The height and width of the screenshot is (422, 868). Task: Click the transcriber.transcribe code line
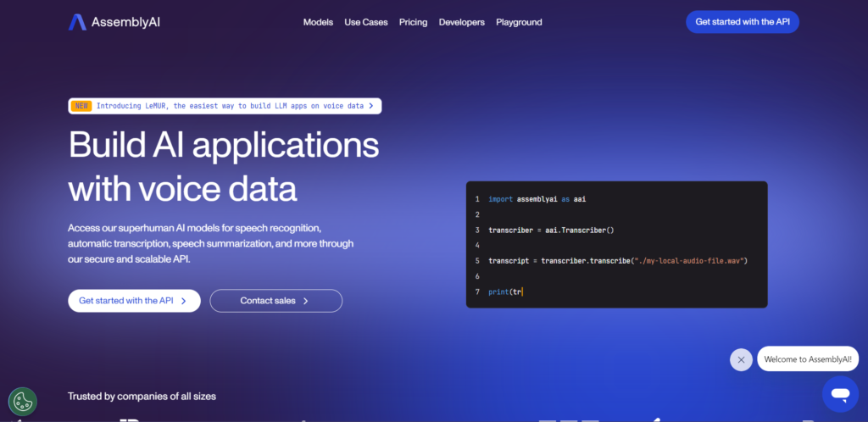click(618, 260)
